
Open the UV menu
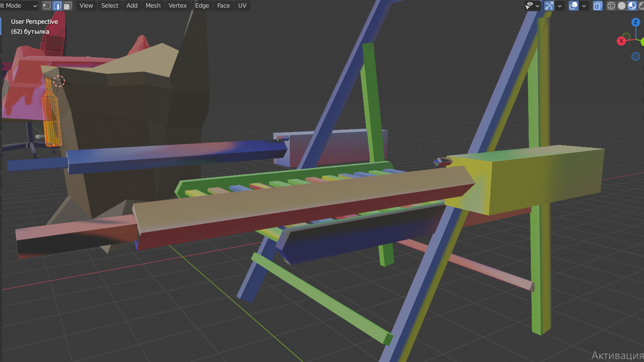point(242,6)
